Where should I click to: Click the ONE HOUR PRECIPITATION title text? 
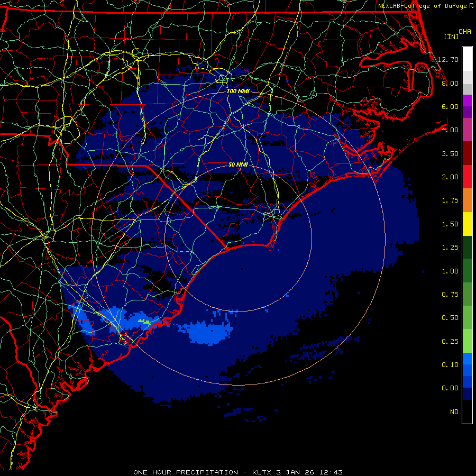tap(186, 472)
